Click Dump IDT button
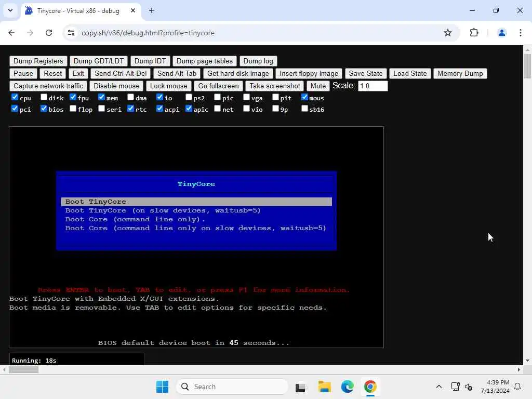This screenshot has height=399, width=532. 150,61
